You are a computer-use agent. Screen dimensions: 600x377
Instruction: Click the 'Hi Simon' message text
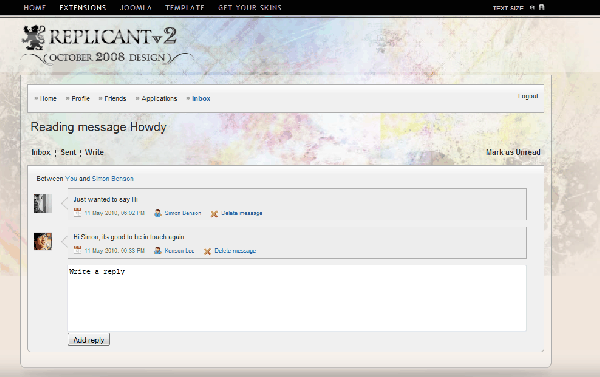[129, 237]
